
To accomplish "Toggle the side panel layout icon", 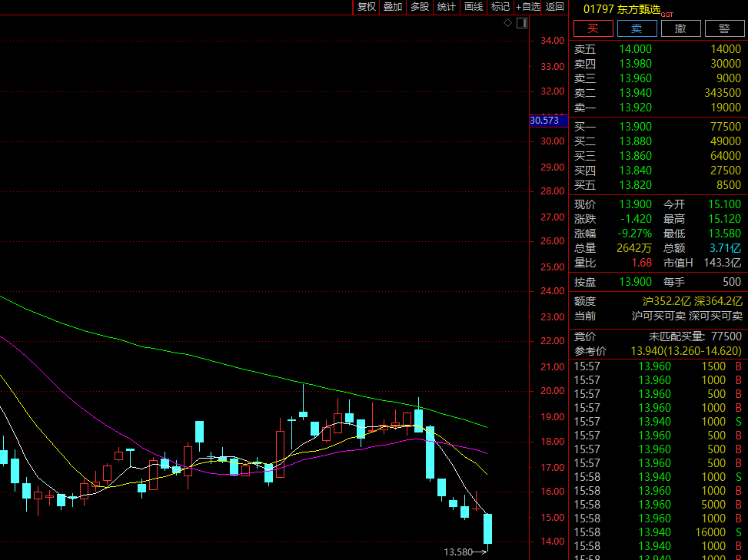I will click(521, 23).
